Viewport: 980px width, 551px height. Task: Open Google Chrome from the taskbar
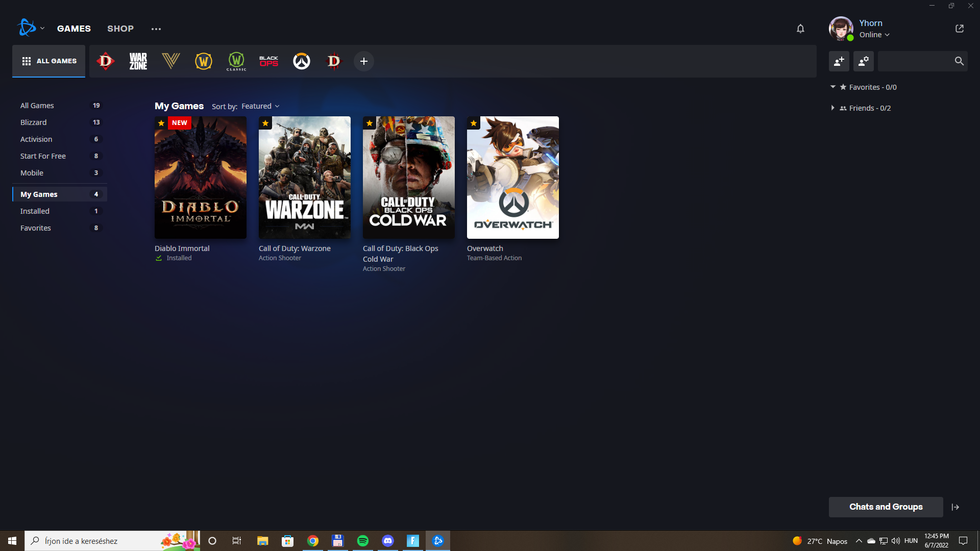pyautogui.click(x=313, y=541)
